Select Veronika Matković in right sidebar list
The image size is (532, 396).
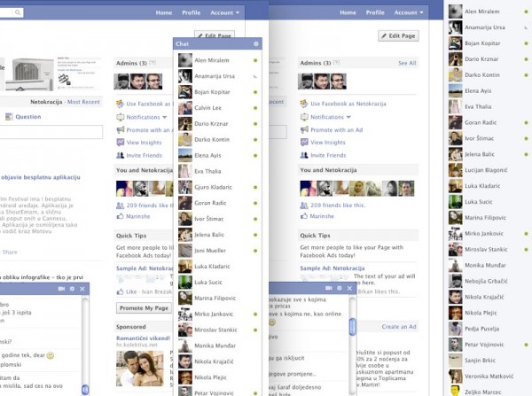(489, 377)
